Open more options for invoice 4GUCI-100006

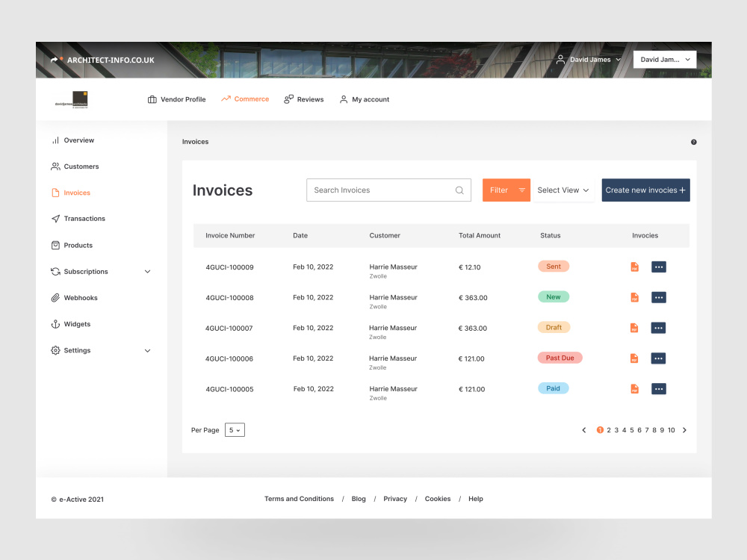tap(658, 358)
